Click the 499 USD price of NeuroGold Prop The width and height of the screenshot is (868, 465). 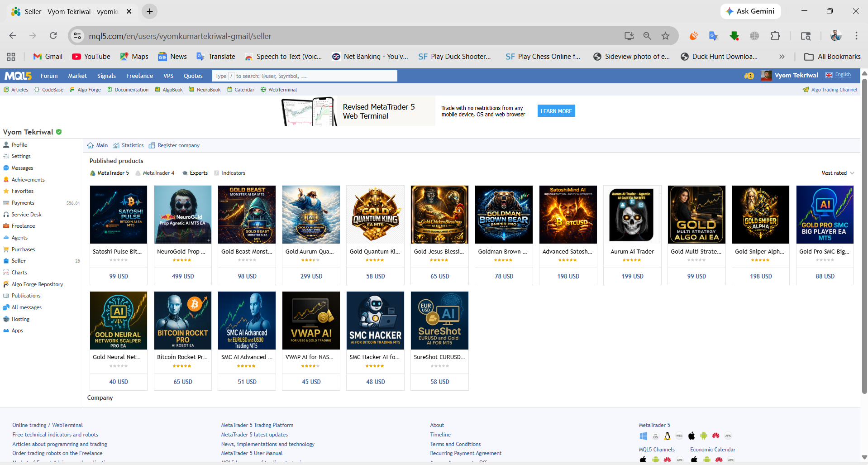(183, 276)
